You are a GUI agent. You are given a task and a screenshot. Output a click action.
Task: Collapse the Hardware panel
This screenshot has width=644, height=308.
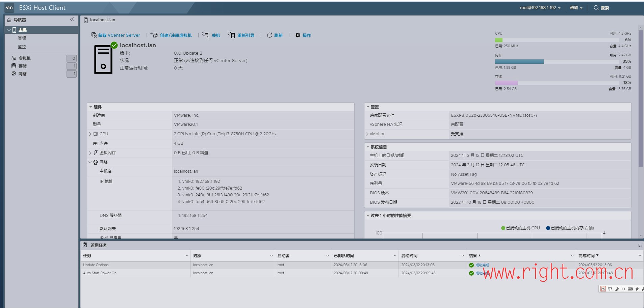(91, 107)
